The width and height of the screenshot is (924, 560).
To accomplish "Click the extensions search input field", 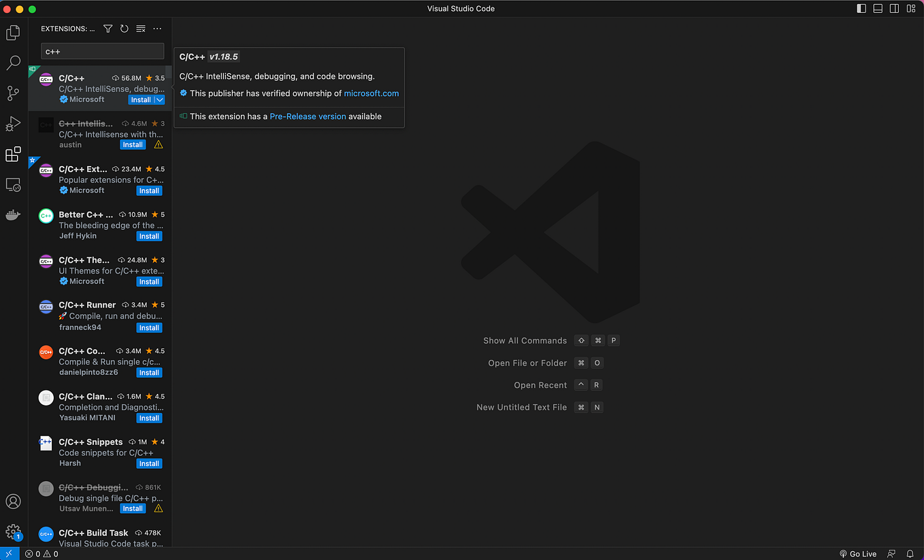I will pos(102,51).
